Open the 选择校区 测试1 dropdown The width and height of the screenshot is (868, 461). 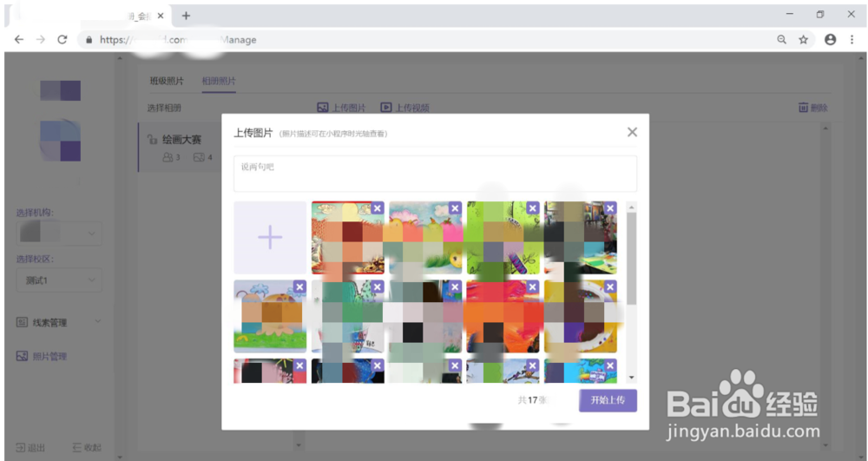click(59, 280)
